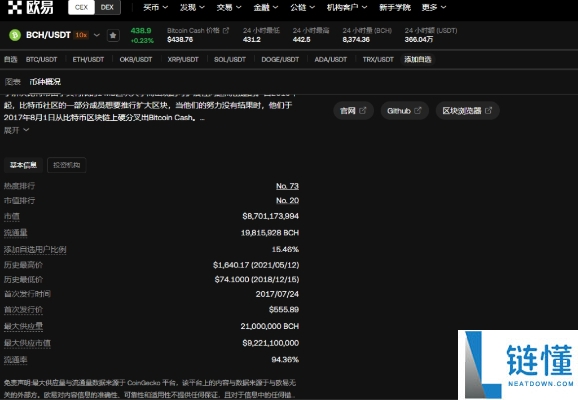Click the 24h high value 442.5
Viewport: 578px width, 400px height.
coord(302,39)
